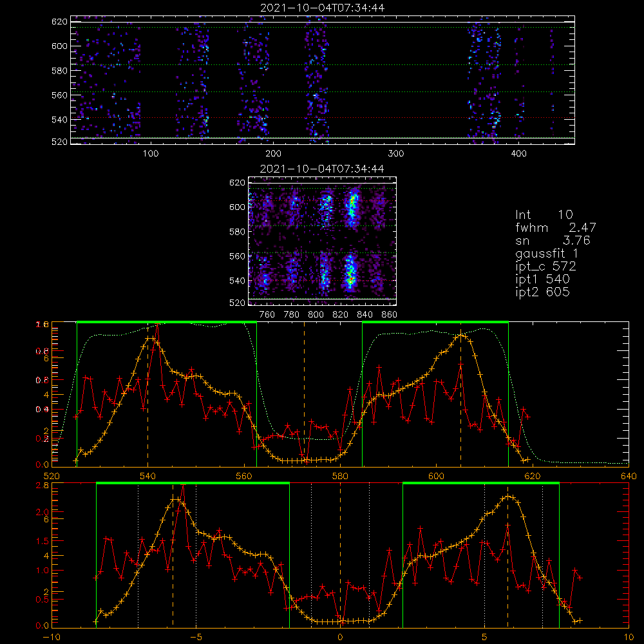Click x-axis label 100 under the wide top image

pyautogui.click(x=151, y=154)
